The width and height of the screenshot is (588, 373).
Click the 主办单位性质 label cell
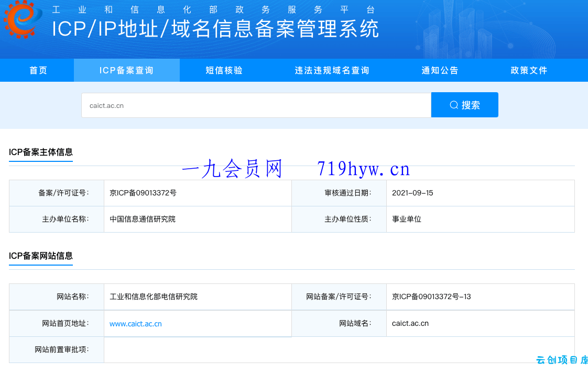point(339,220)
